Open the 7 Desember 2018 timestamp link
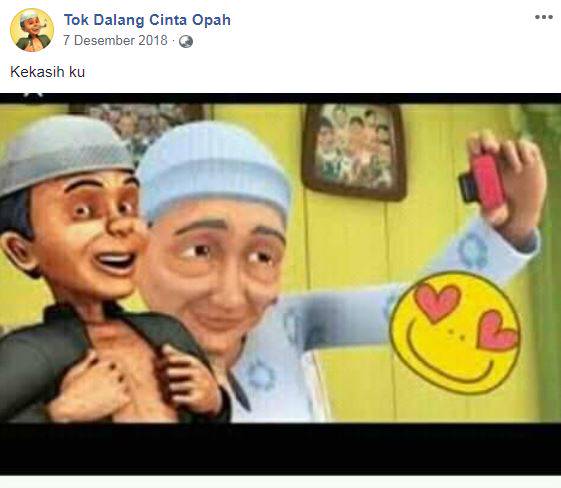 [x=115, y=40]
